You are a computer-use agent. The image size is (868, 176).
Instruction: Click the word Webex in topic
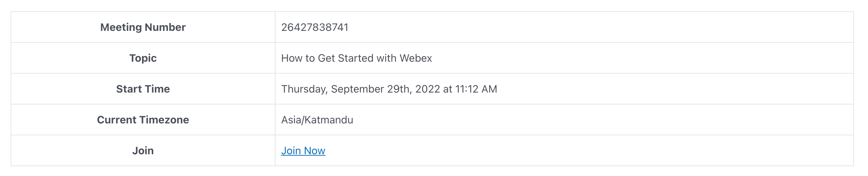click(416, 58)
